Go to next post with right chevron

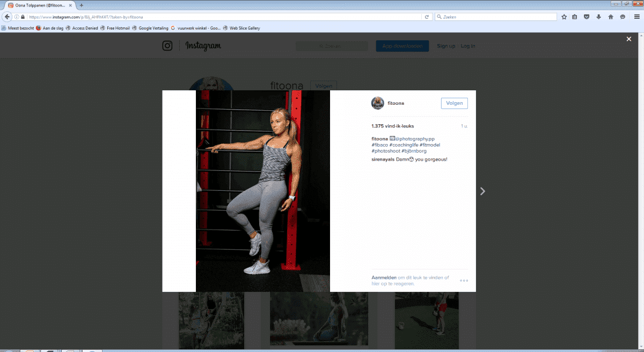coord(482,191)
